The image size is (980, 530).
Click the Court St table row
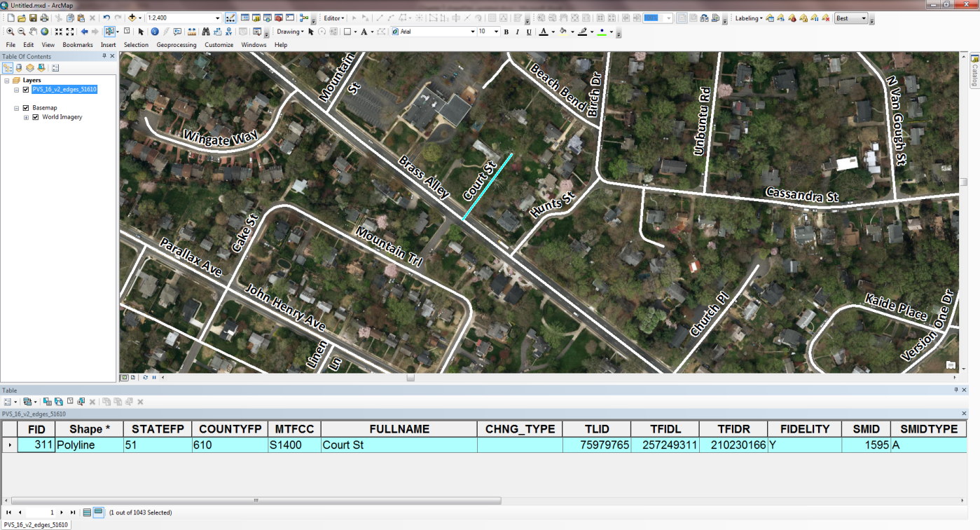(399, 445)
